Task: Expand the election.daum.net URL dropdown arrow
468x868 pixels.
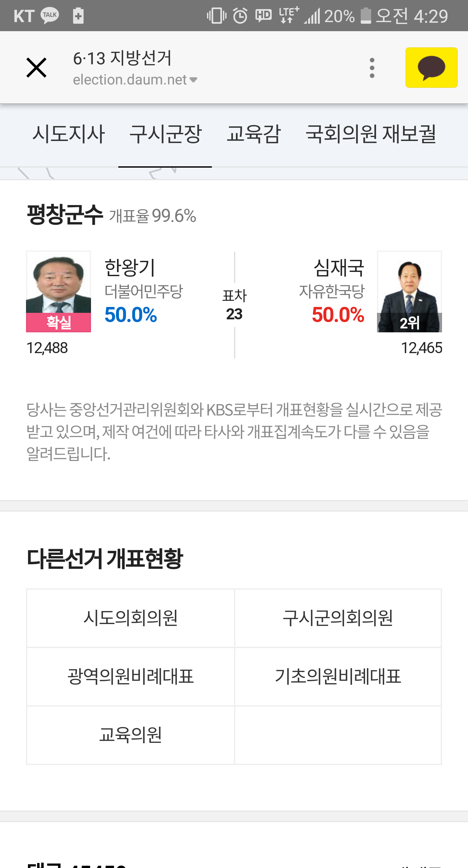Action: click(x=193, y=80)
